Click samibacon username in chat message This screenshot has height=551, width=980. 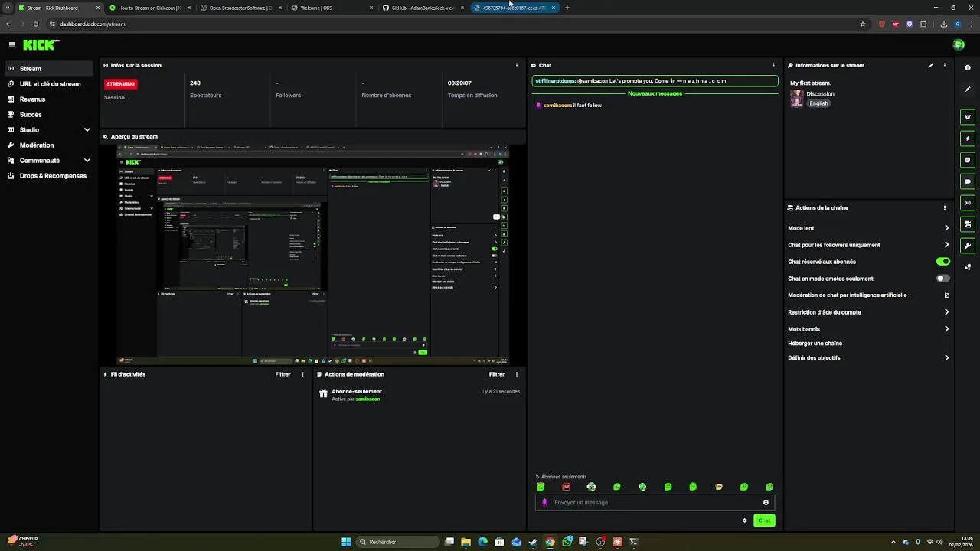[x=557, y=106]
